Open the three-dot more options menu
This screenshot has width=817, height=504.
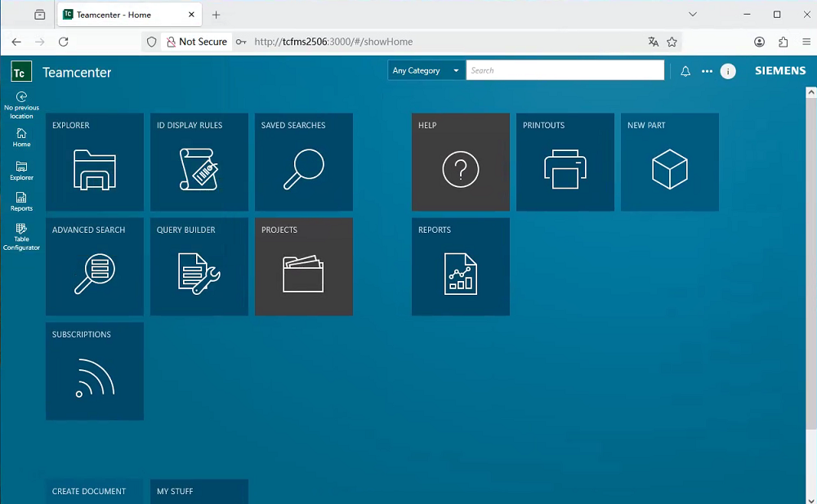click(x=707, y=71)
